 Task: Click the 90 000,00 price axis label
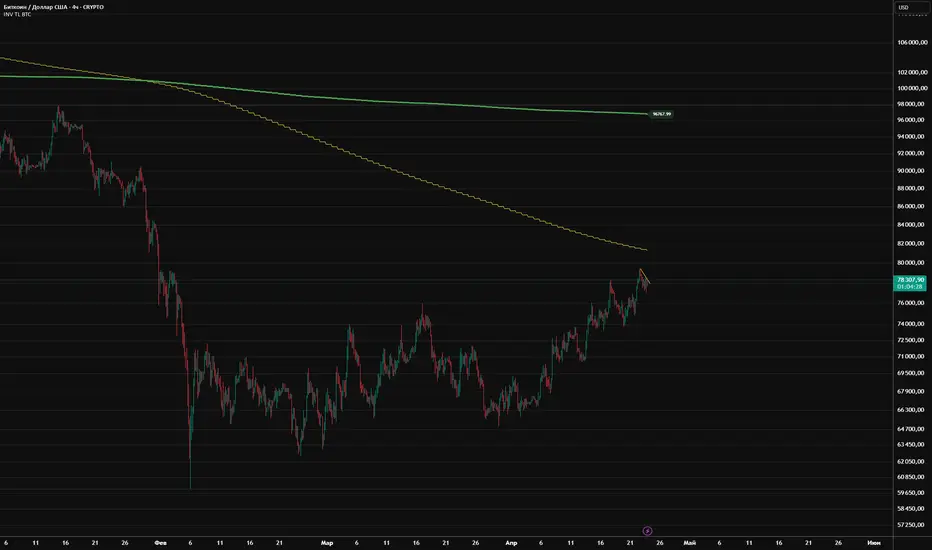click(912, 171)
